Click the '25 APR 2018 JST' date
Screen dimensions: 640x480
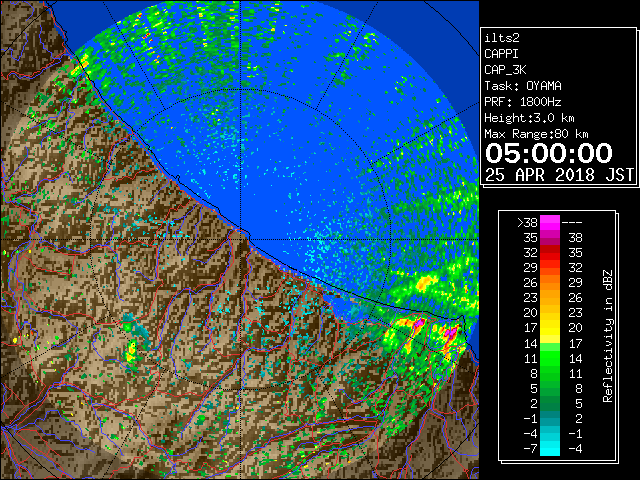click(x=559, y=175)
